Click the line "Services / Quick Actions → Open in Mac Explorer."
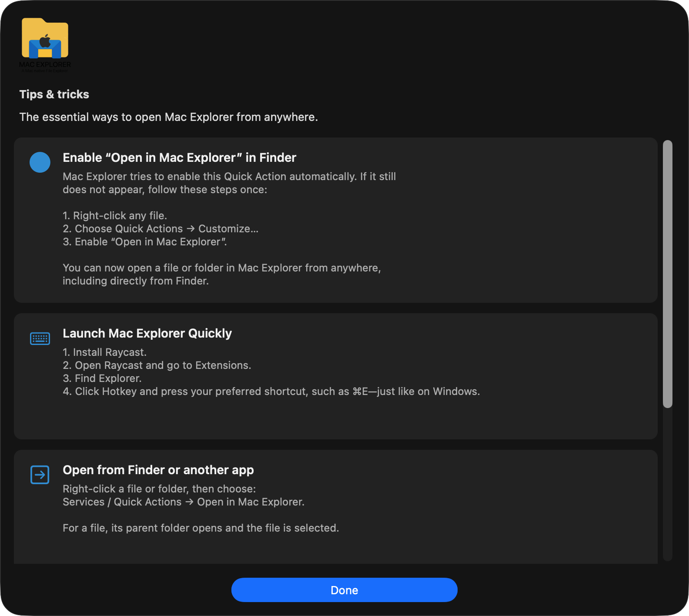This screenshot has width=689, height=616. 184,502
